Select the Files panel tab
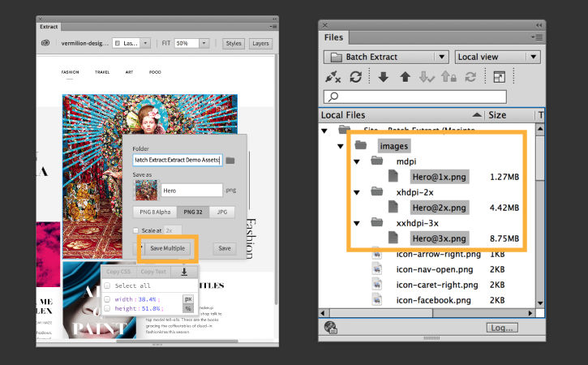The height and width of the screenshot is (365, 588). click(333, 37)
